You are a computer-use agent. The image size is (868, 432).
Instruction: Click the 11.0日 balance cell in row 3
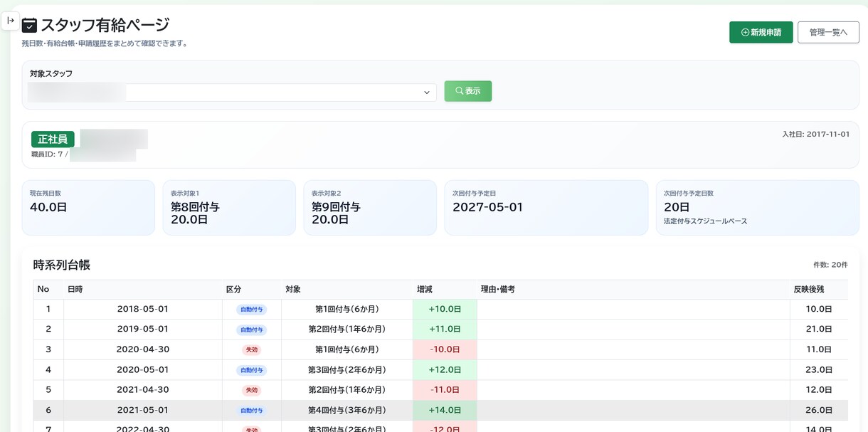(819, 349)
